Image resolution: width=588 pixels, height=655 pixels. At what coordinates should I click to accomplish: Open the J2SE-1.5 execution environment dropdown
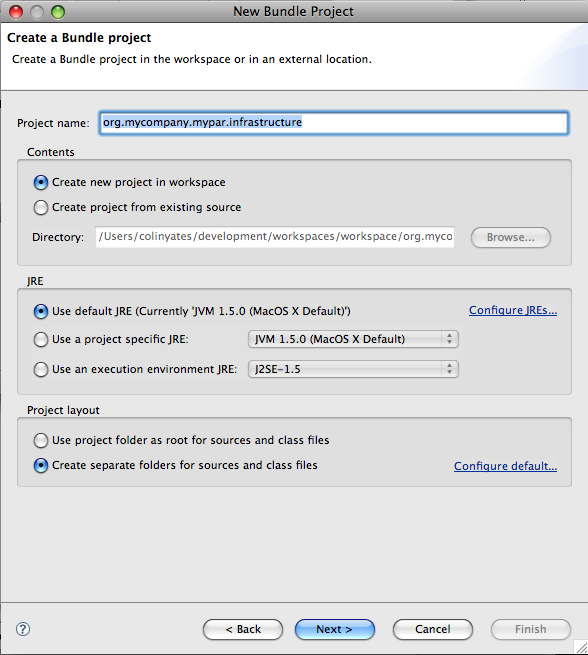pos(353,369)
